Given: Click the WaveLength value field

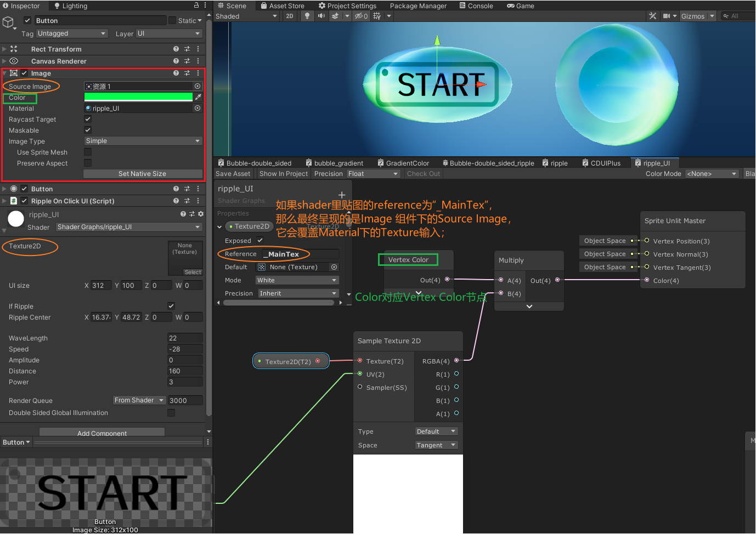Looking at the screenshot, I should coord(185,338).
